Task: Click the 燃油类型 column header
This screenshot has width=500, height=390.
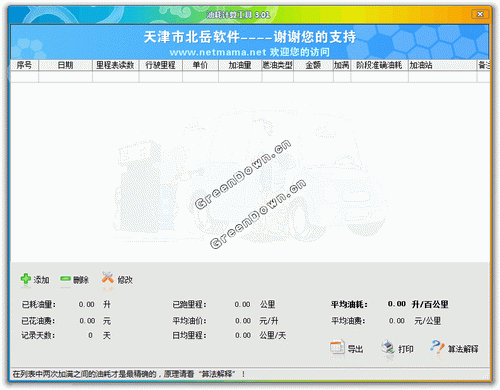Action: [278, 65]
